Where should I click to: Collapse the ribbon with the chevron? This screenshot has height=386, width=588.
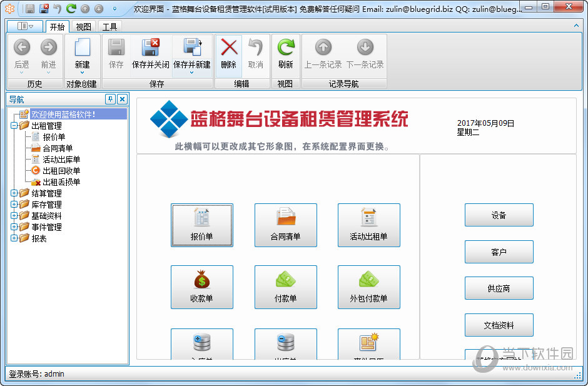576,26
